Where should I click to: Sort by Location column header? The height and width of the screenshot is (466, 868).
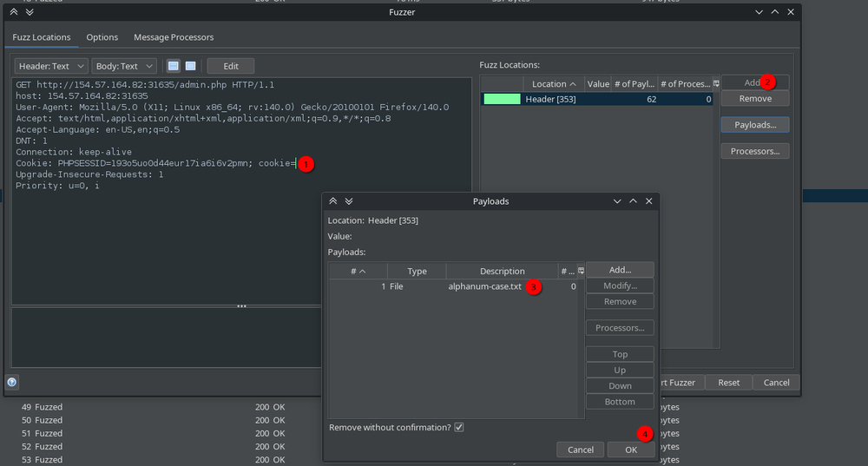pyautogui.click(x=554, y=83)
